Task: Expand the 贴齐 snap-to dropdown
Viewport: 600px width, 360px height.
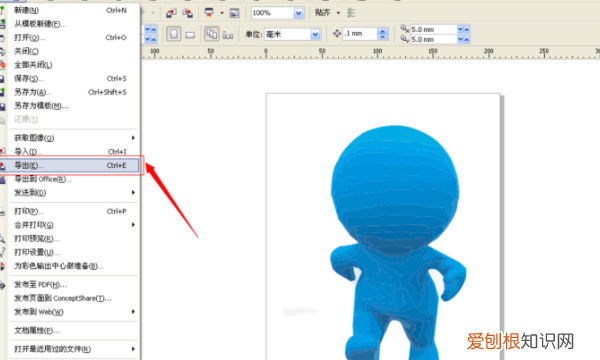Action: pos(338,13)
